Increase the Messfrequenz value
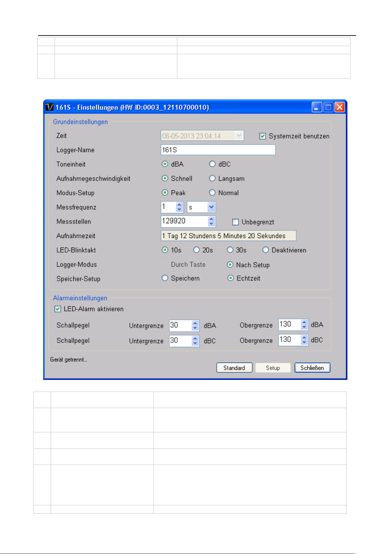 pos(179,205)
